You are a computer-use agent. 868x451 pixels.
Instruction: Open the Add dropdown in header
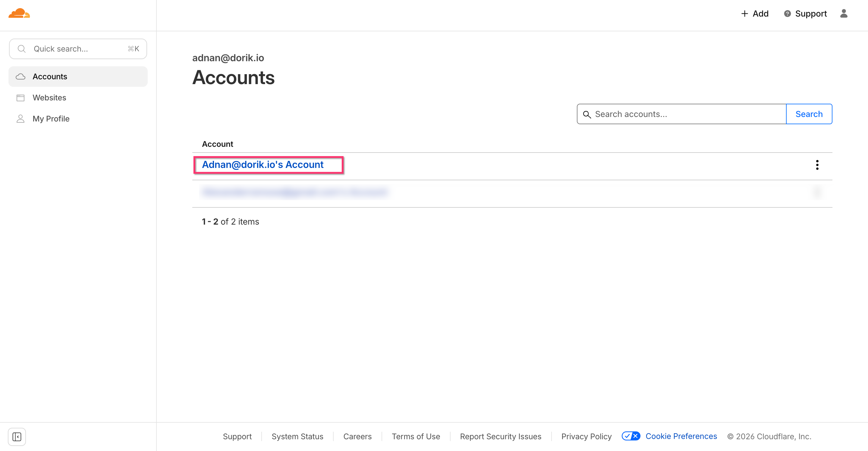[x=755, y=14]
